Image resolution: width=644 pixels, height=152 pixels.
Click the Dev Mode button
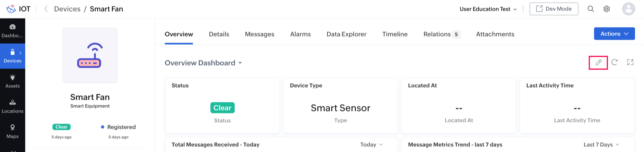point(554,9)
